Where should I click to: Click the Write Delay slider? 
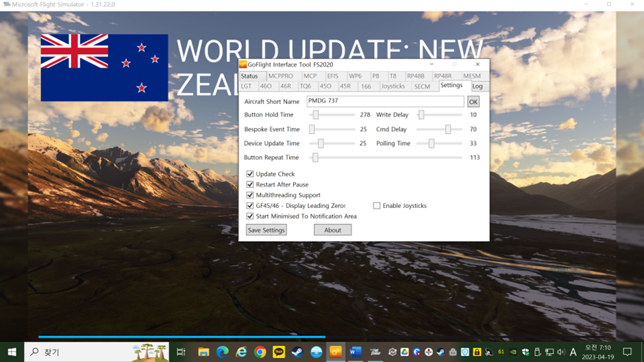click(439, 115)
